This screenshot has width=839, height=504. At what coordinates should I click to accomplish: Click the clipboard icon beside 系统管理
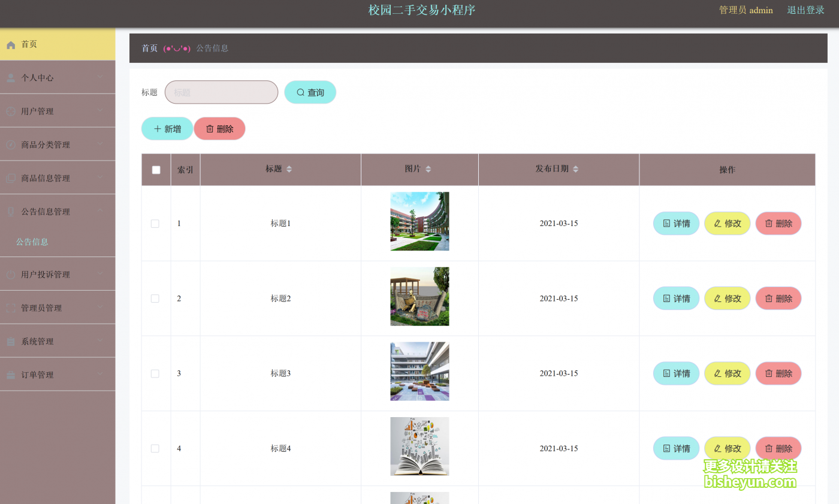[x=11, y=342]
